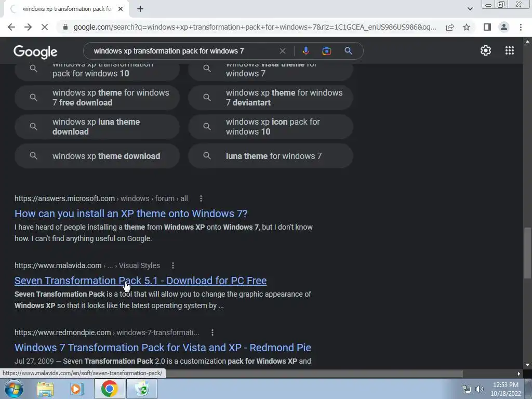Select suggestion luna theme for windows 7
This screenshot has height=399, width=532.
pyautogui.click(x=271, y=156)
